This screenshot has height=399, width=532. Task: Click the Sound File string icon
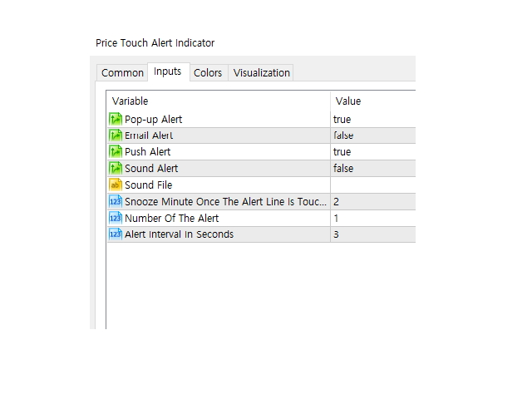click(x=116, y=185)
